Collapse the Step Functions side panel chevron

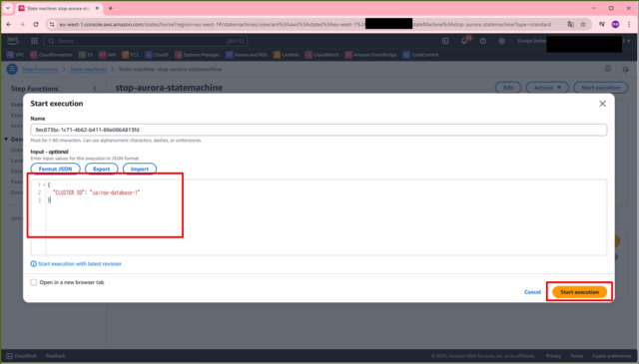click(95, 89)
